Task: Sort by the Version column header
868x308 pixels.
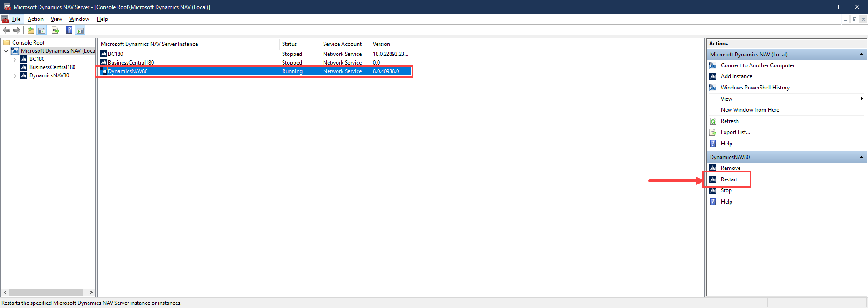Action: [x=390, y=44]
